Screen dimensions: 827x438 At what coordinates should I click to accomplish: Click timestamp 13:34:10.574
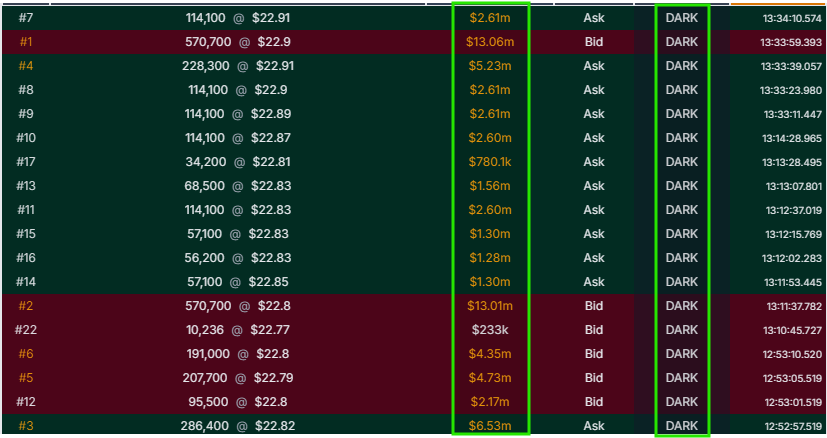tap(792, 18)
